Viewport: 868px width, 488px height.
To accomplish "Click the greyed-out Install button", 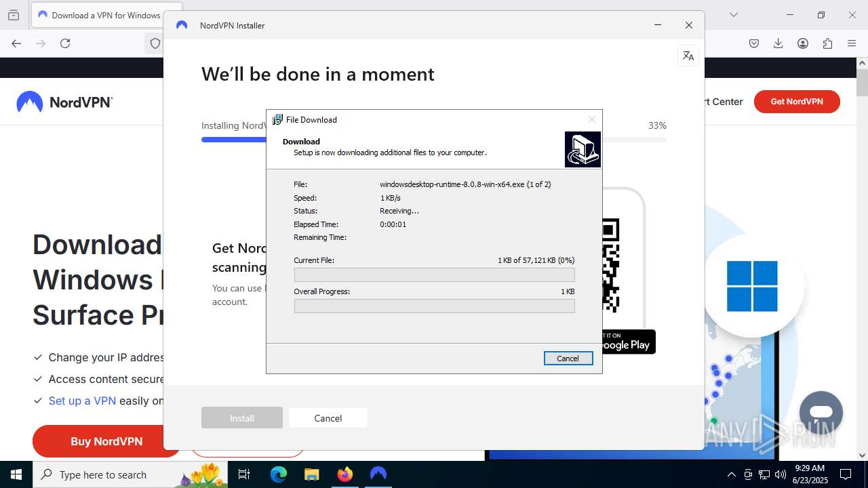I will (x=242, y=418).
